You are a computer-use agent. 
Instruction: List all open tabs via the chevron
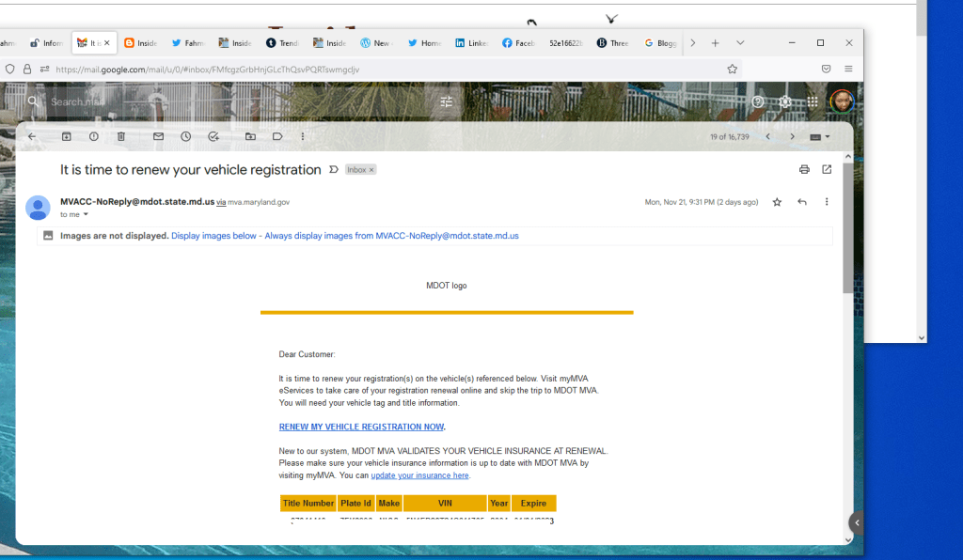click(740, 43)
